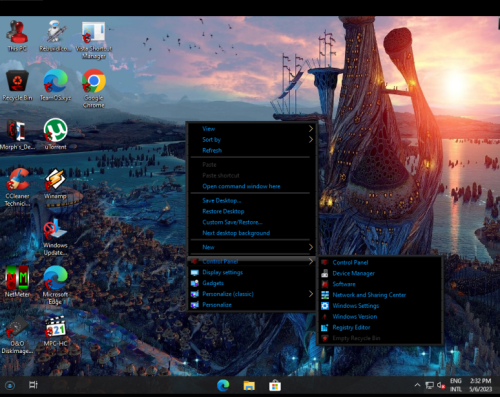Screen dimensions: 500x397
Task: Click New submenu arrow chevron
Action: [311, 247]
